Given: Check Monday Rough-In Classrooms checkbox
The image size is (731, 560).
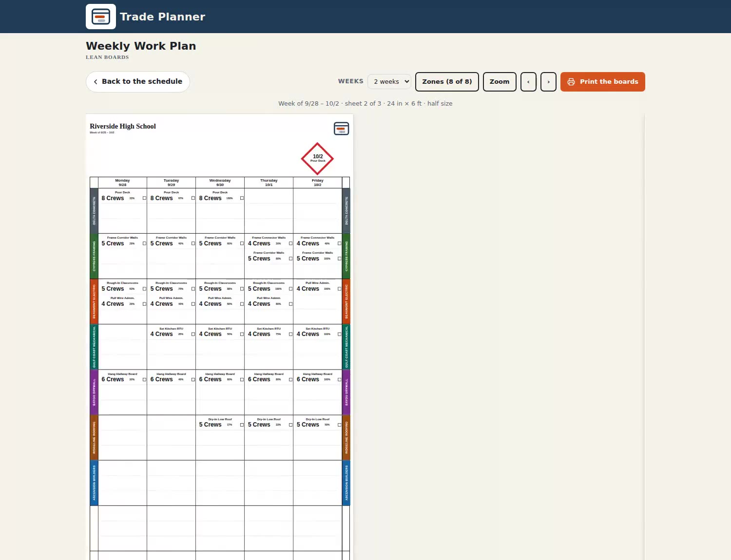Looking at the screenshot, I should coord(144,289).
